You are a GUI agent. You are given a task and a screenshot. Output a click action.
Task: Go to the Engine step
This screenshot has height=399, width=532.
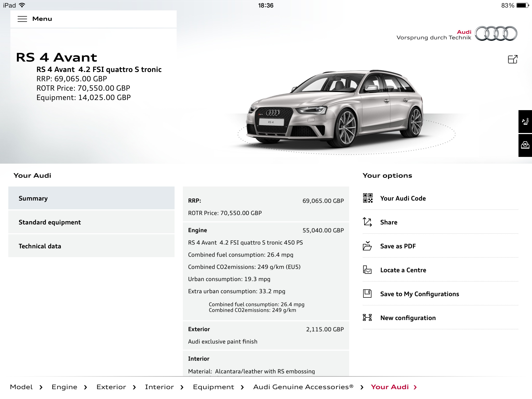pos(64,387)
